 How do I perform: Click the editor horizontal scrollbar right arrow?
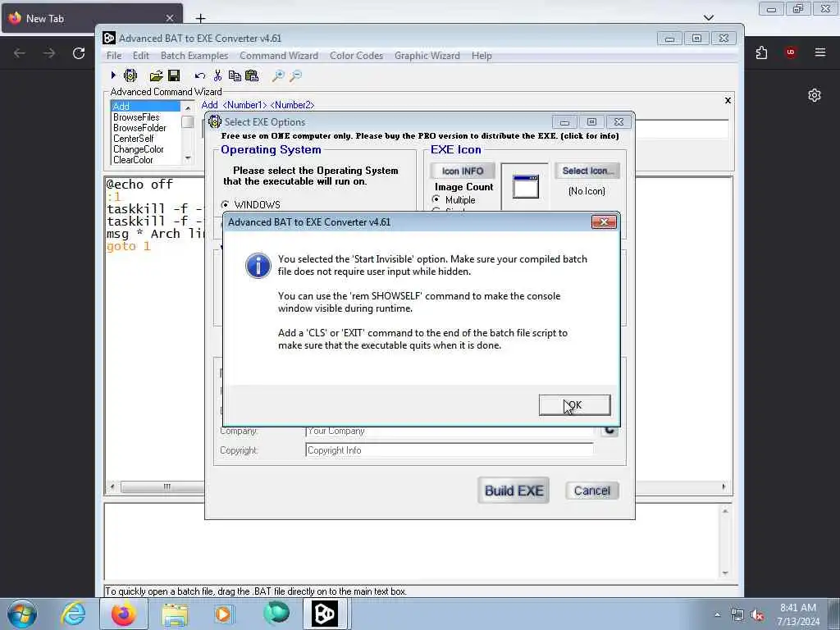coord(724,486)
